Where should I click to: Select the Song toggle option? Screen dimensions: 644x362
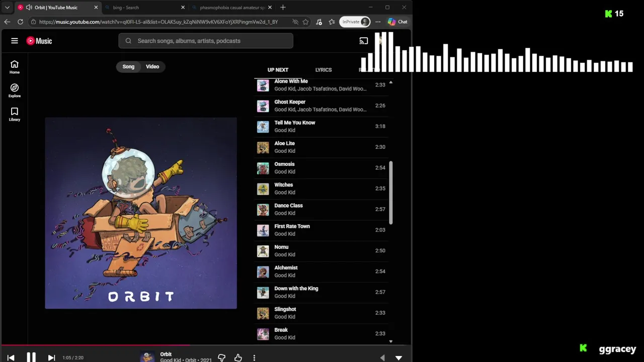pyautogui.click(x=128, y=66)
